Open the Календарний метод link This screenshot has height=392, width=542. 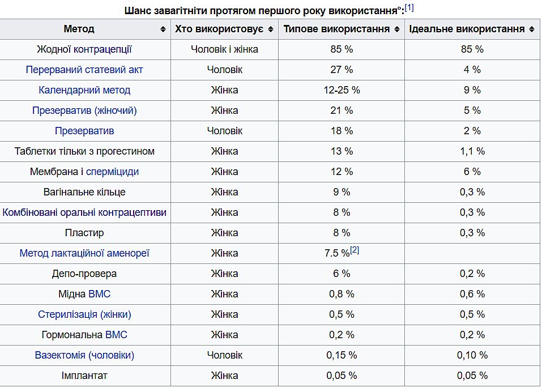84,90
